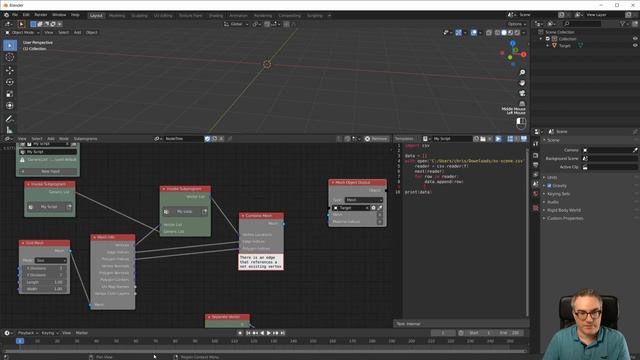Click the Blender logo menu icon
Viewport: 640px width, 360px height.
point(6,15)
